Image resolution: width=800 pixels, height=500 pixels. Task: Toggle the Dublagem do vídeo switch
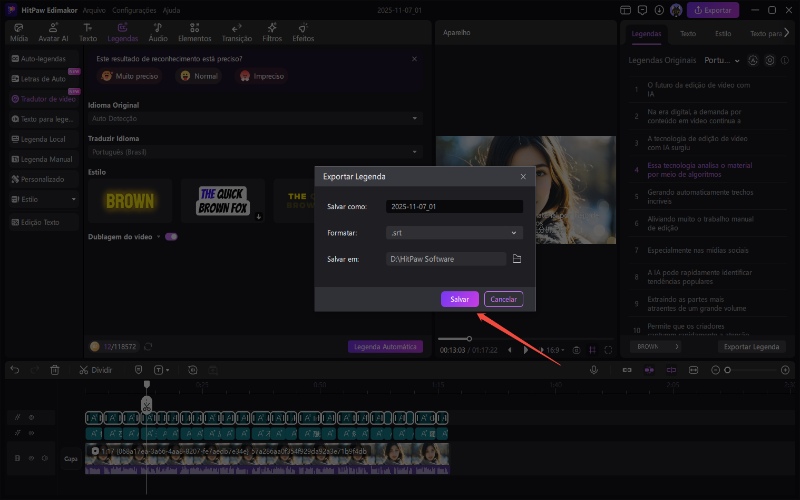coord(171,237)
